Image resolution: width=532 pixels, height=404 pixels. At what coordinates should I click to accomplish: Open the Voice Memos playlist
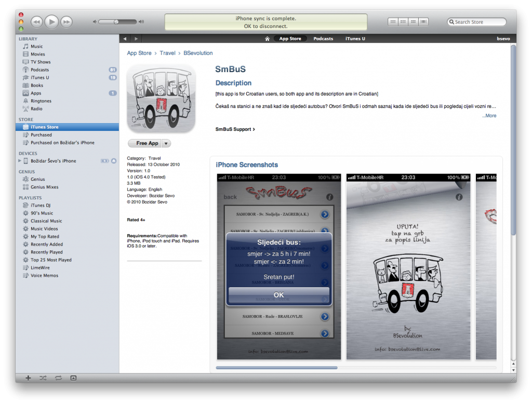pos(67,276)
